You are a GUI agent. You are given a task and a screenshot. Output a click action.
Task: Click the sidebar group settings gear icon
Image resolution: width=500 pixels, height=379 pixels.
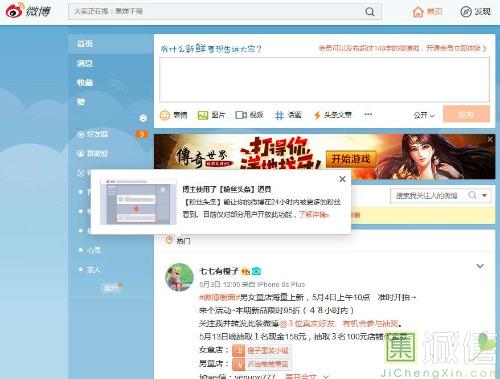tap(143, 118)
